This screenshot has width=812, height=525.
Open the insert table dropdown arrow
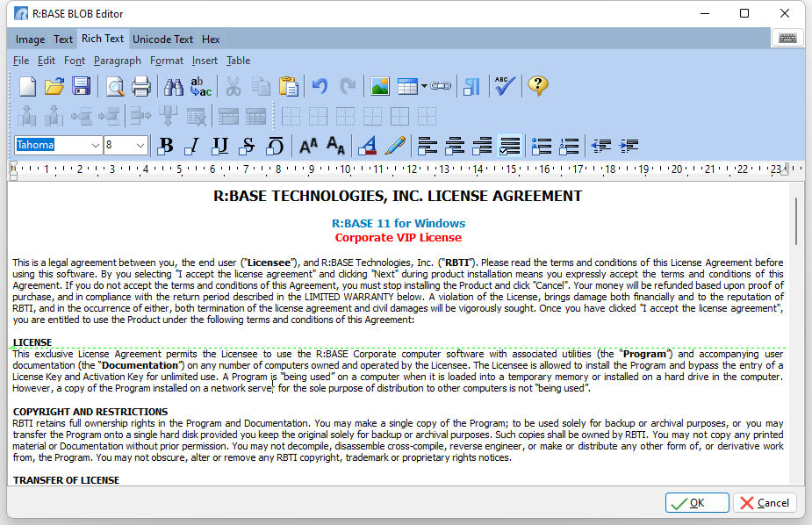point(424,86)
